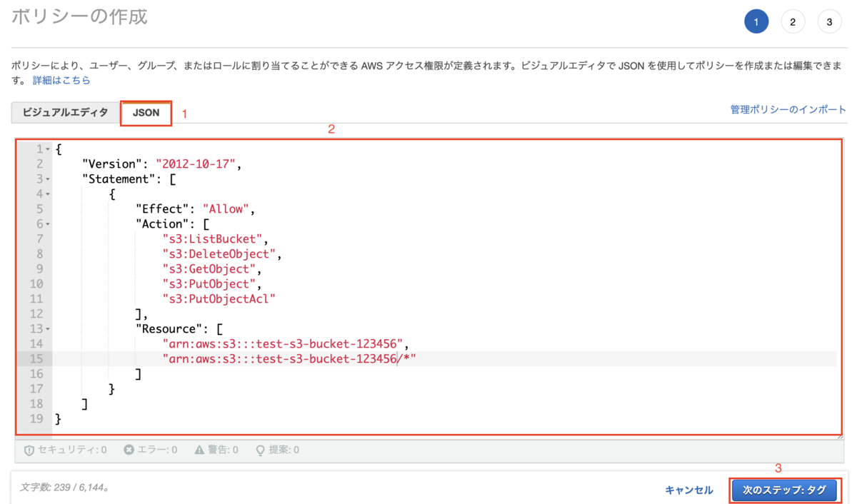Open the 詳細はこちら link
This screenshot has height=504, width=857.
click(61, 81)
